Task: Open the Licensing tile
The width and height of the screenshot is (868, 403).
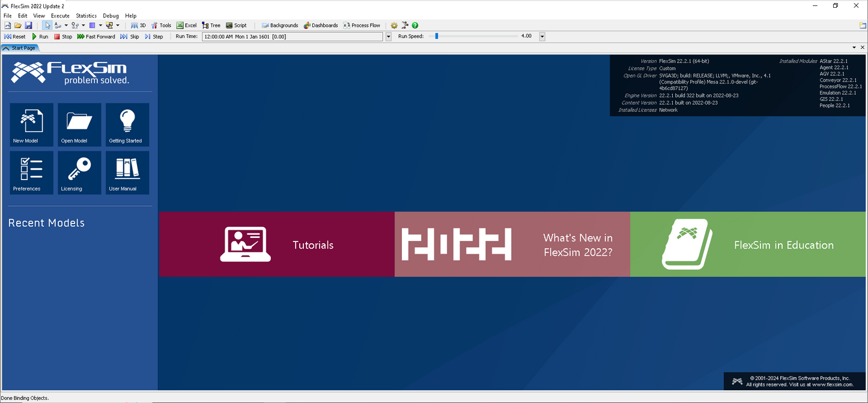Action: pos(79,173)
